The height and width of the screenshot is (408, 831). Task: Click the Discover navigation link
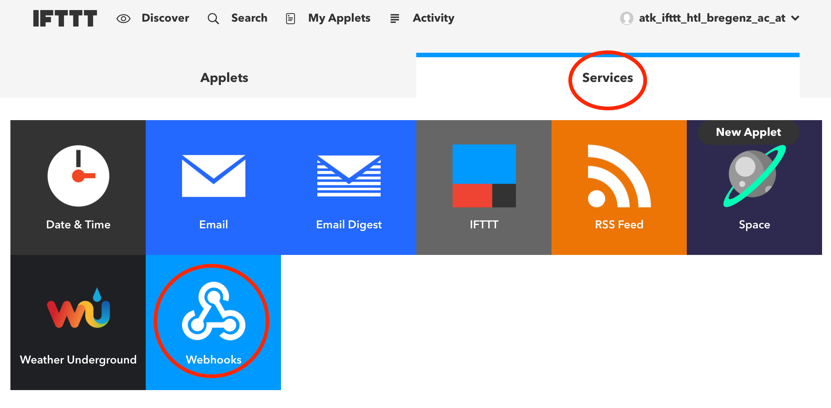point(165,18)
